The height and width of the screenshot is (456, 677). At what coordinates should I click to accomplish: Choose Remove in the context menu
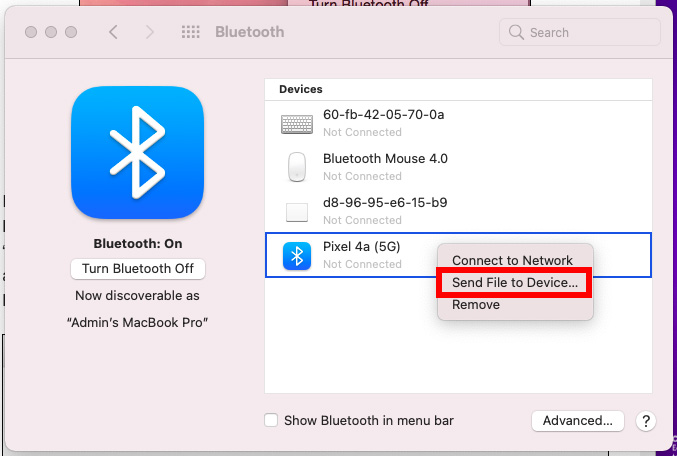pos(476,304)
